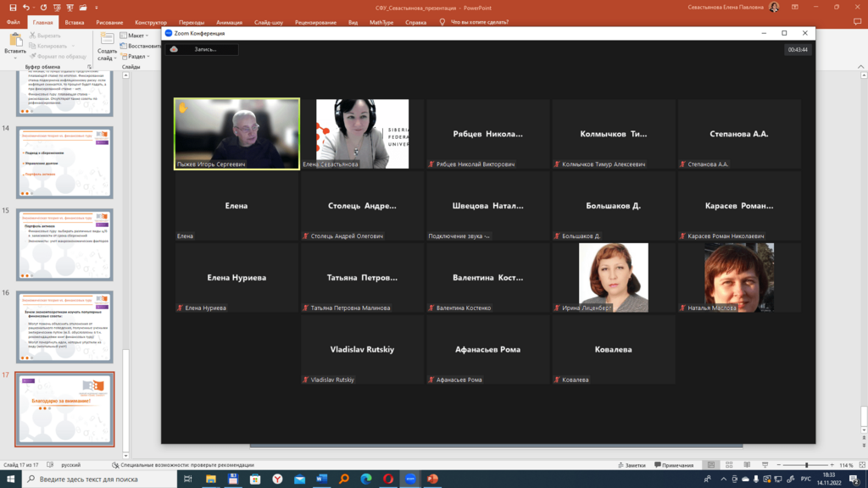Toggle the ribbon display options icon
The image size is (868, 488).
click(795, 7)
